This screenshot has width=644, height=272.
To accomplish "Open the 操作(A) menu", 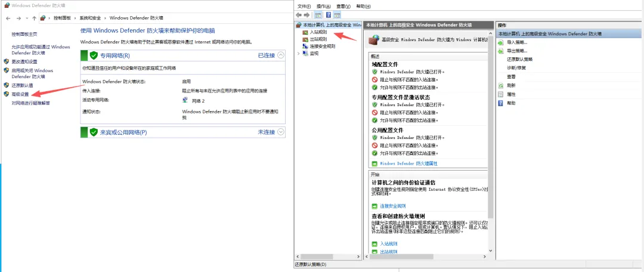I will pyautogui.click(x=324, y=6).
